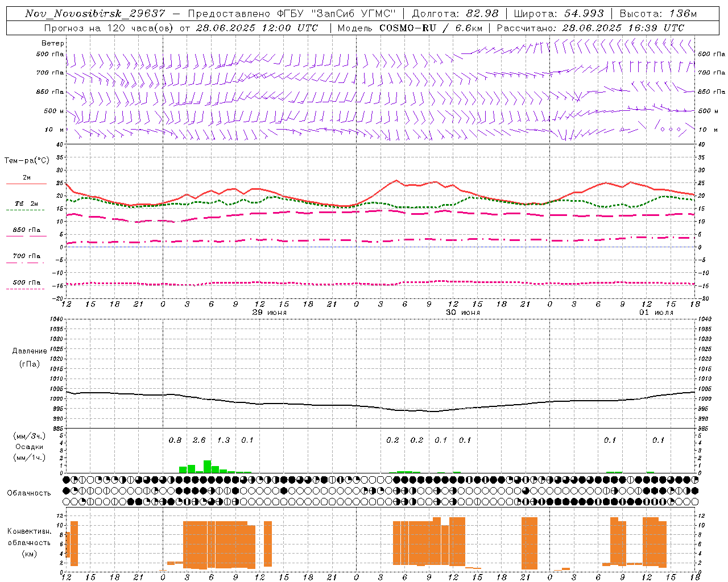Click the (км) unit label under облачность

(x=29, y=554)
